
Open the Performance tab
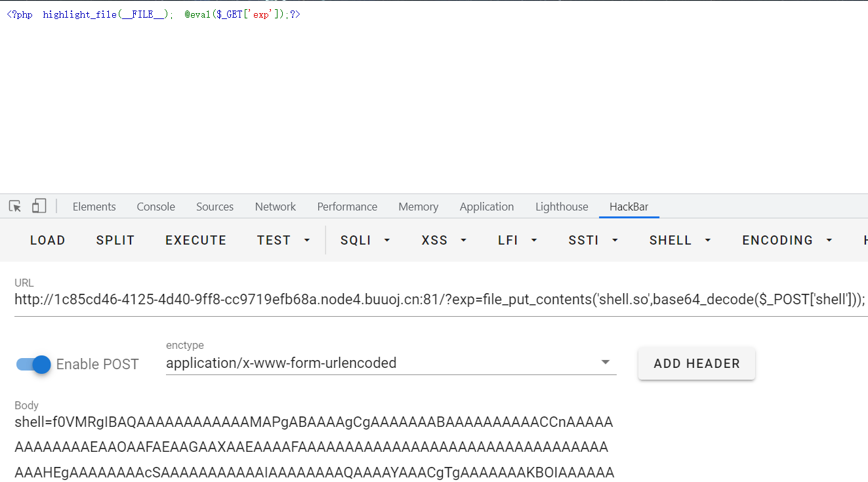[x=347, y=207]
